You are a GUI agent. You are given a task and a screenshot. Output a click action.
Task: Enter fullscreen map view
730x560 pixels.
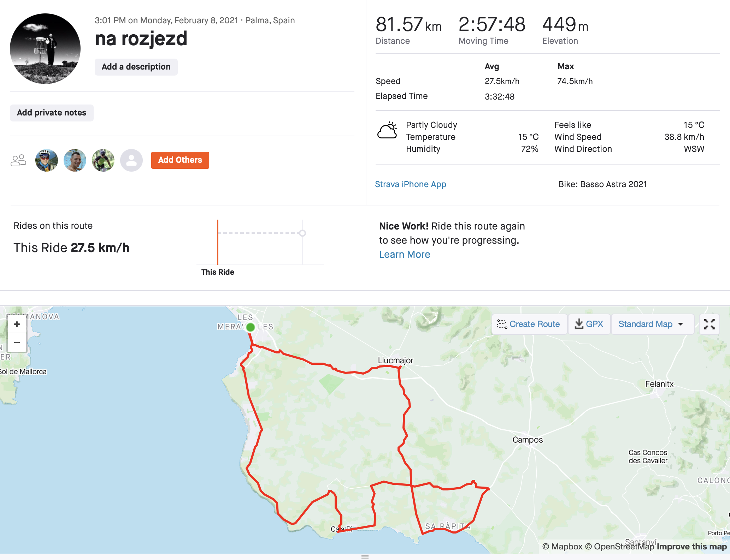[709, 324]
